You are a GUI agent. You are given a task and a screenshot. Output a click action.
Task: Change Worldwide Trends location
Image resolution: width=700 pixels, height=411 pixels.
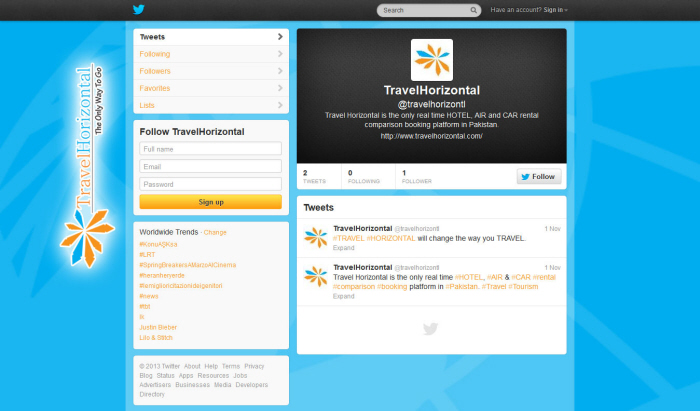pos(215,232)
